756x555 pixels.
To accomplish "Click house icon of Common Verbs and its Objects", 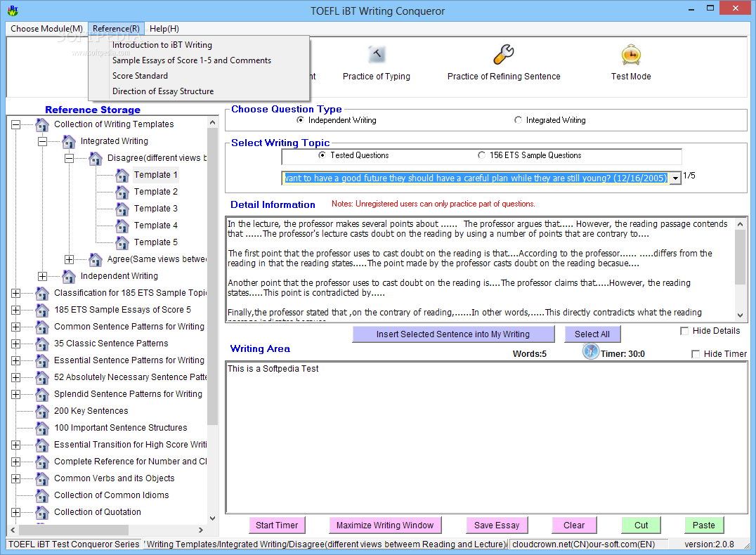I will [x=42, y=479].
